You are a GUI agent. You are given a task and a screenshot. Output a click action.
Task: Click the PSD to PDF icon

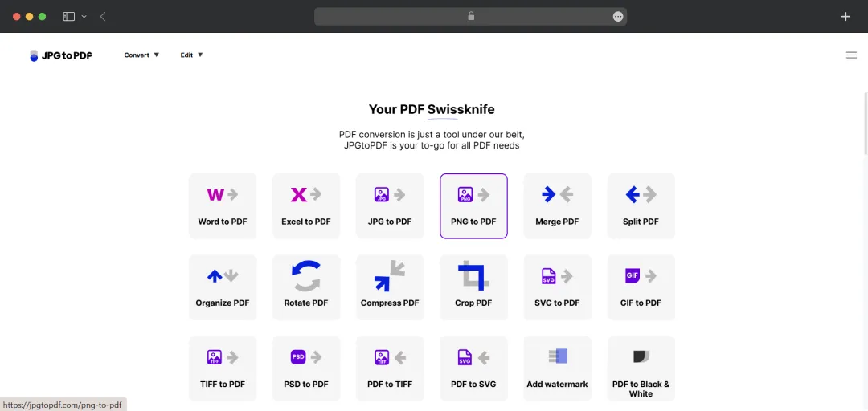pos(306,357)
